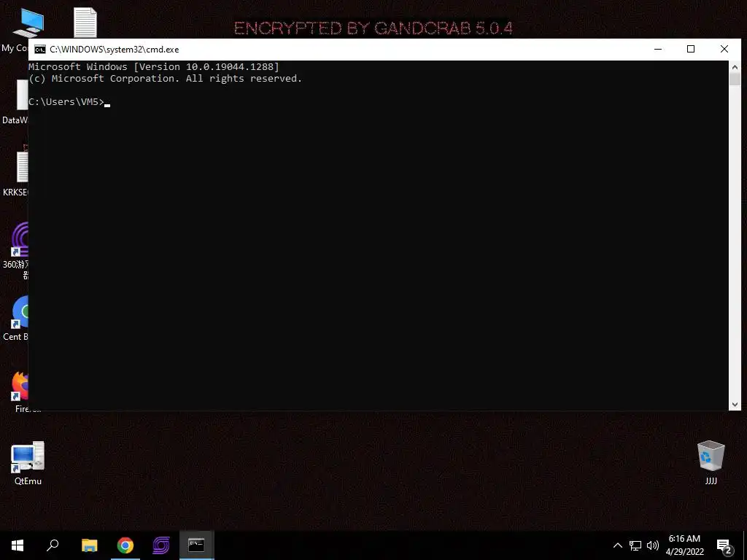Image resolution: width=747 pixels, height=560 pixels.
Task: Open the volume control tray icon
Action: pos(653,545)
